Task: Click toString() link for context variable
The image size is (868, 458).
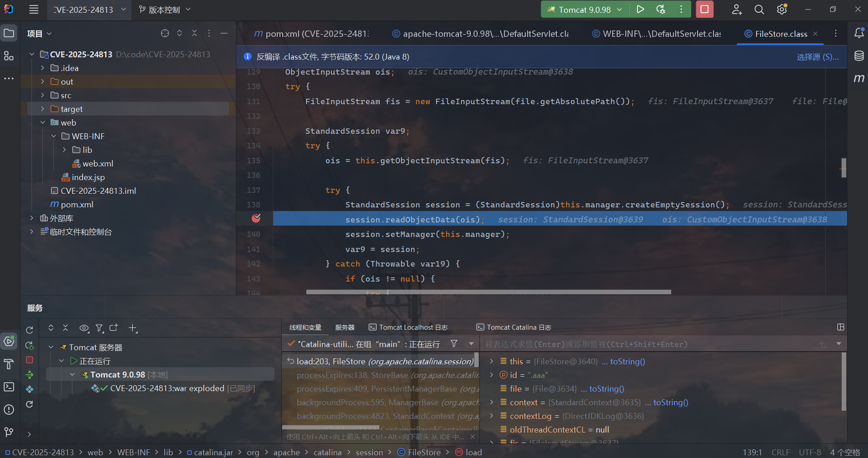Action: click(670, 402)
